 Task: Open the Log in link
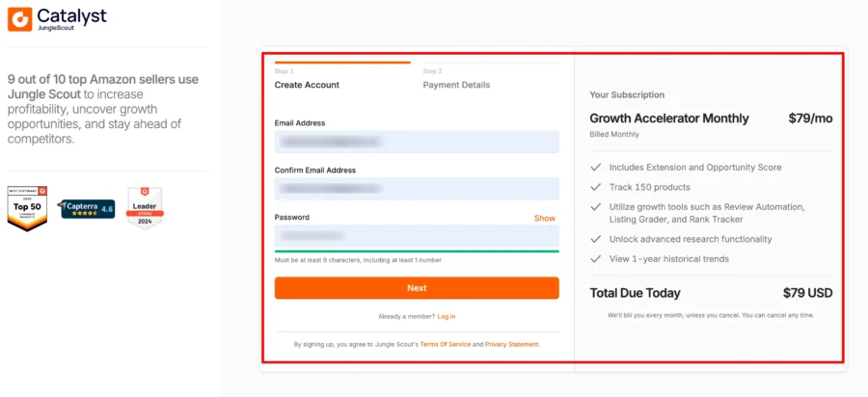click(x=447, y=316)
